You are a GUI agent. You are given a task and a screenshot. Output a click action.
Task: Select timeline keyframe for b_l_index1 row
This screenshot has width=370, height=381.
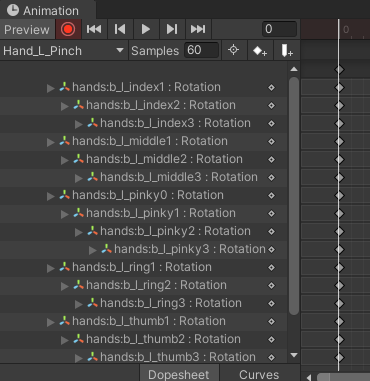[x=339, y=88]
